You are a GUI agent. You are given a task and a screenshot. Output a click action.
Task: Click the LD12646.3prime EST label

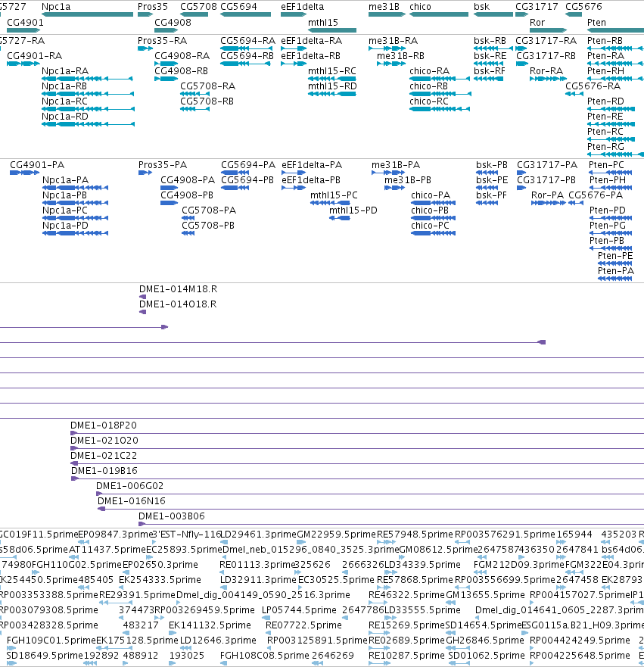click(x=218, y=641)
